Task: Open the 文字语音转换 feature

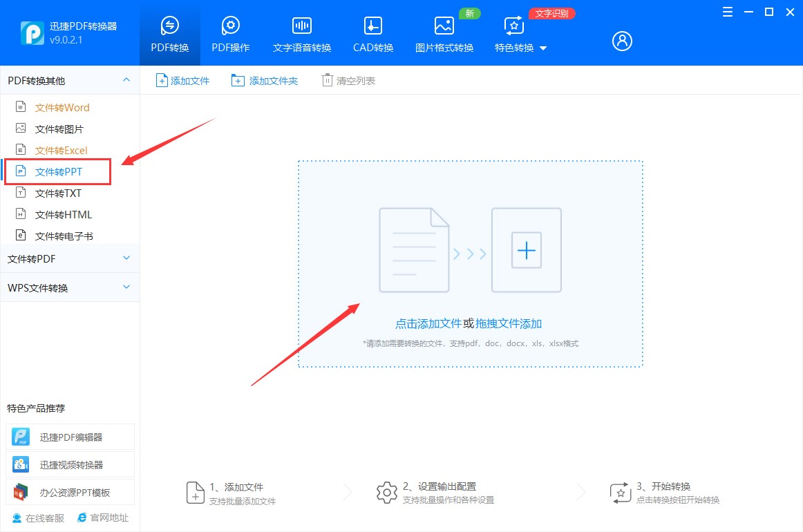Action: pyautogui.click(x=301, y=32)
